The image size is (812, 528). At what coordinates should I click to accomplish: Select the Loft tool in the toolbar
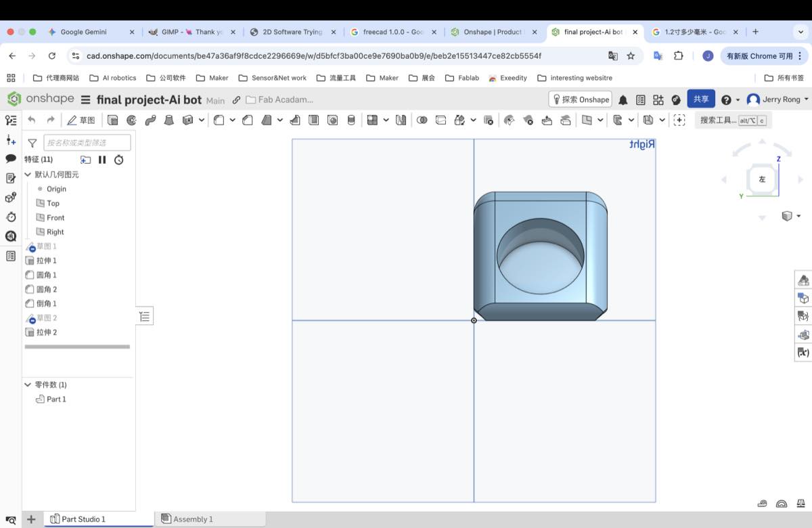tap(169, 120)
